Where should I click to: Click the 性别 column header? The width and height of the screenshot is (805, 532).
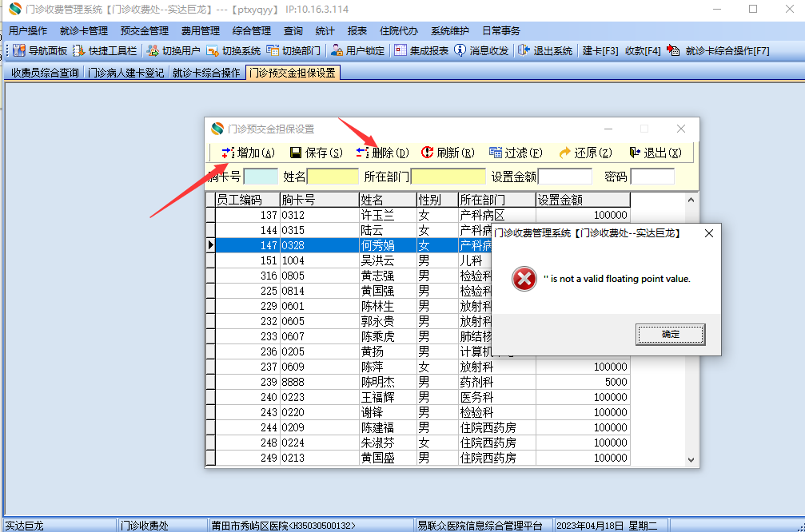pos(437,200)
